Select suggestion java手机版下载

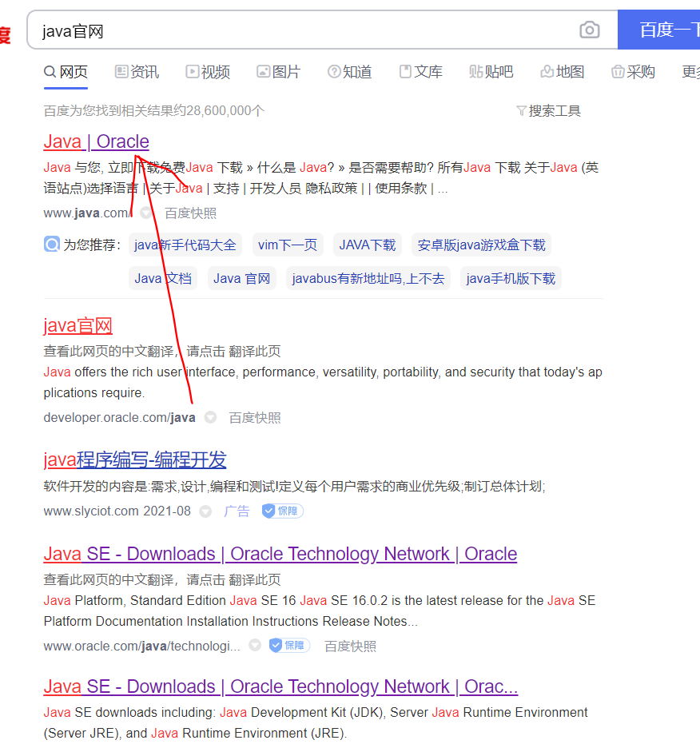click(x=511, y=279)
